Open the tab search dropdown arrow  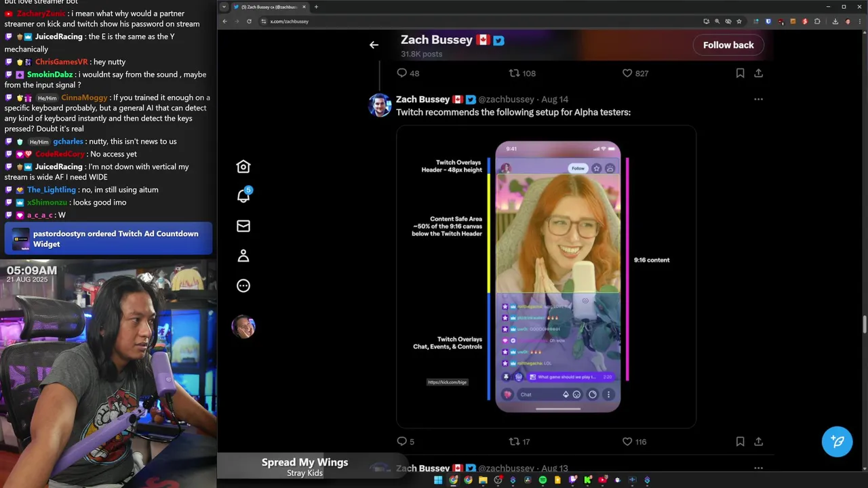coord(224,7)
